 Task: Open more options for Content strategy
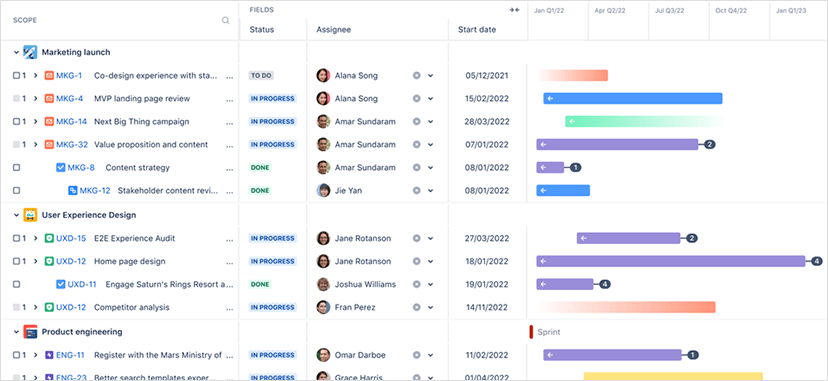click(229, 168)
